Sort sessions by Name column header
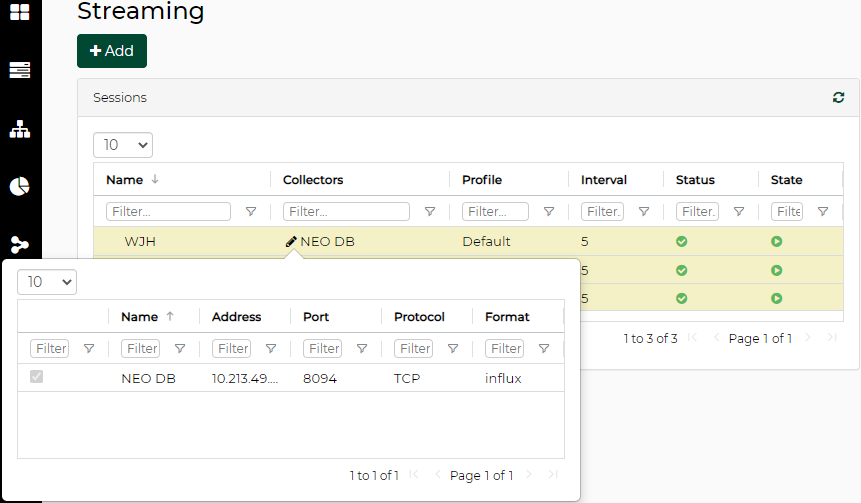The height and width of the screenshot is (503, 861). coord(125,180)
